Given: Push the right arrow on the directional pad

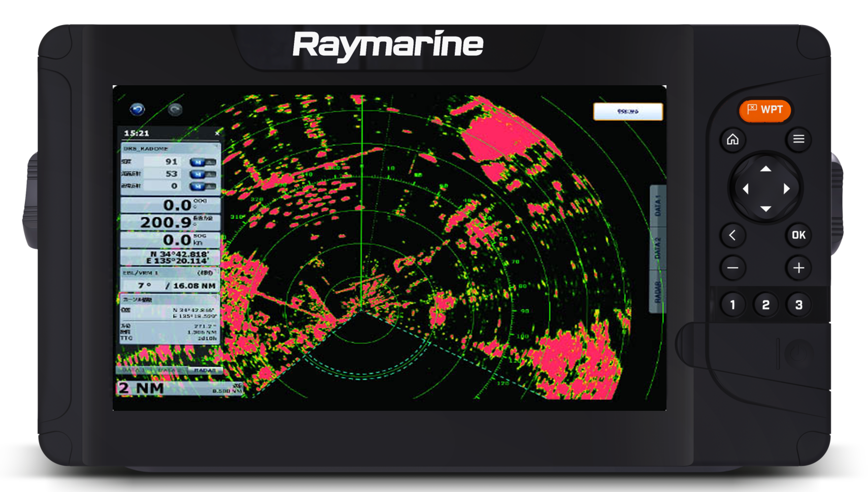Looking at the screenshot, I should click(786, 189).
